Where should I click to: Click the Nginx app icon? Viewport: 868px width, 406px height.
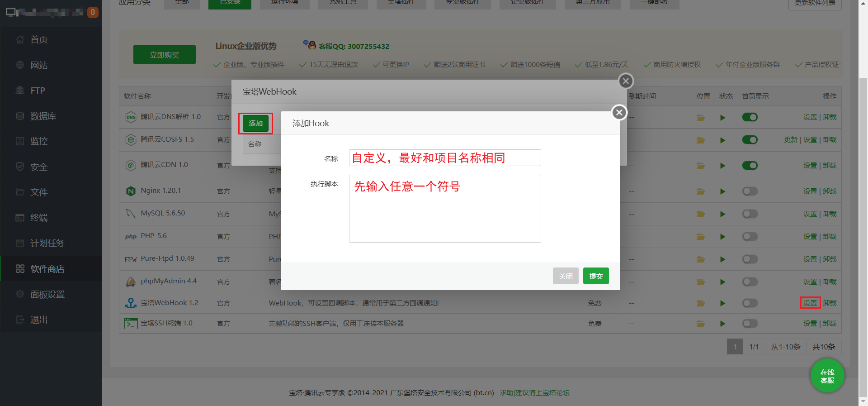point(131,191)
